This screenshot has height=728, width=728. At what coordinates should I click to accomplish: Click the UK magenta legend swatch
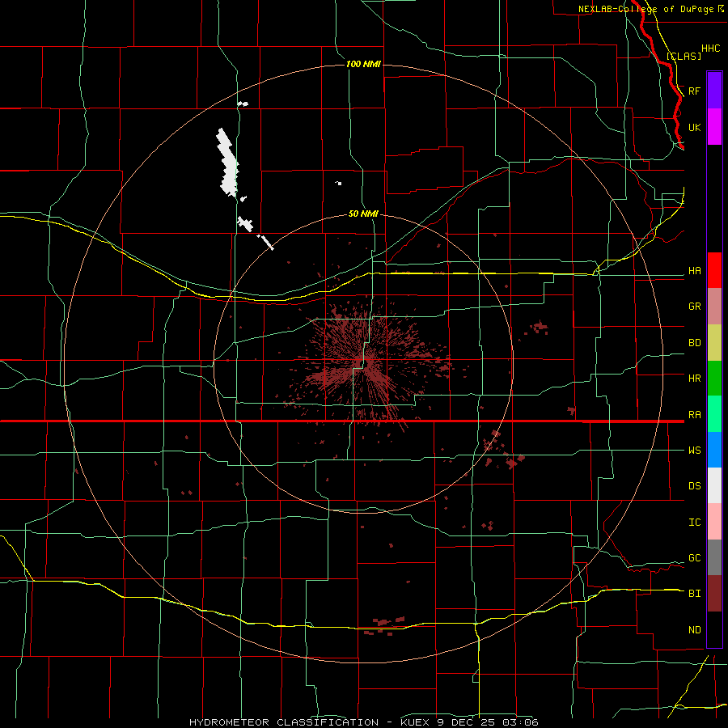point(714,127)
